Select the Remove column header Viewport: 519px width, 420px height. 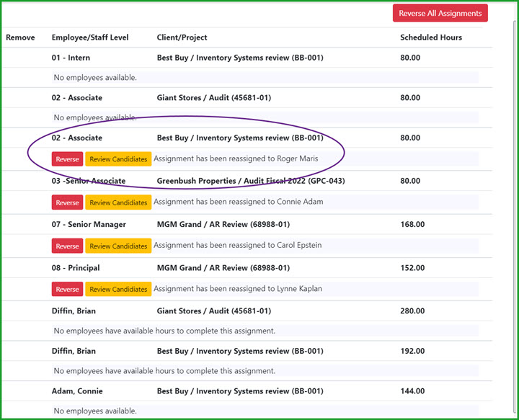(20, 37)
